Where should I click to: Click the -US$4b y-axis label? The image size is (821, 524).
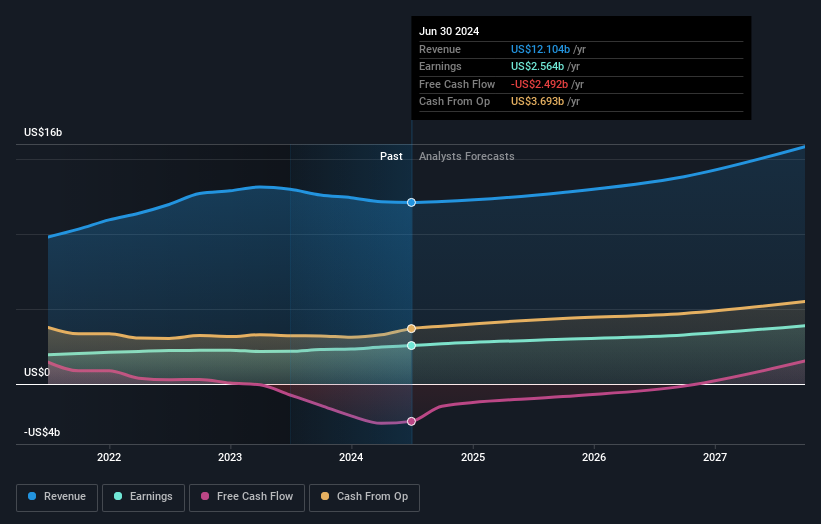(x=42, y=432)
